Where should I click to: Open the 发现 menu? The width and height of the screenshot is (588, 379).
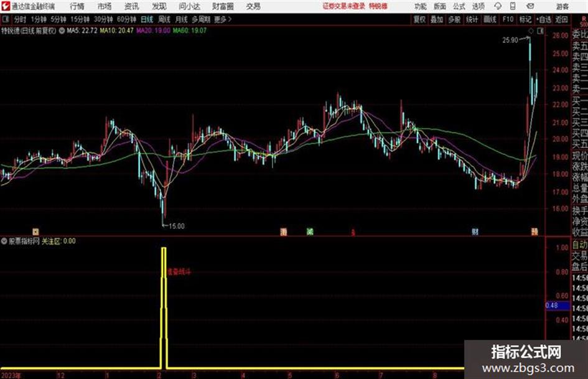click(x=159, y=6)
